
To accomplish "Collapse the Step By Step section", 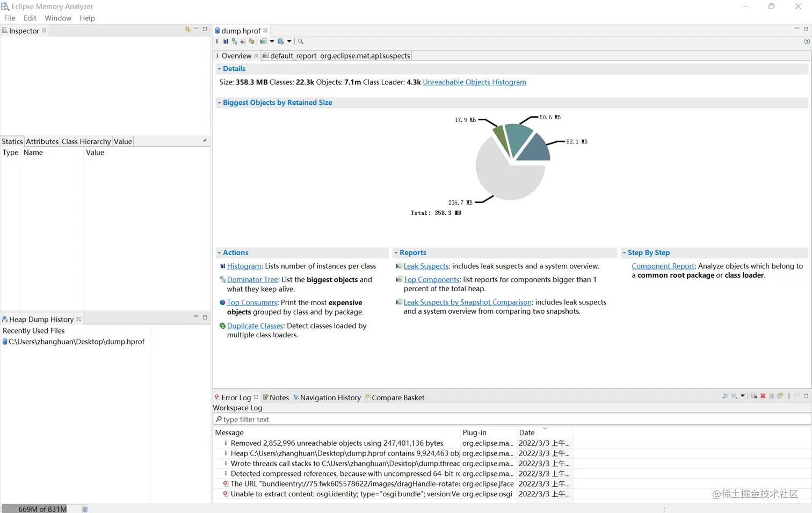I will (624, 252).
